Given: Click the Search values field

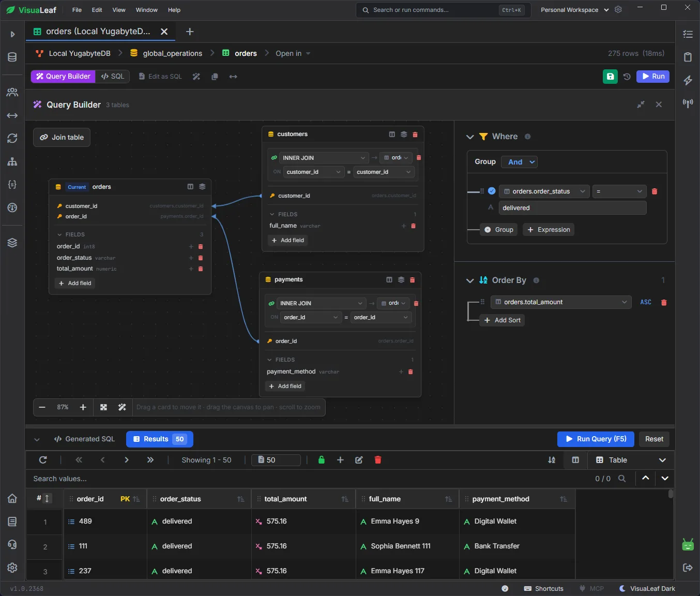Looking at the screenshot, I should coord(310,479).
